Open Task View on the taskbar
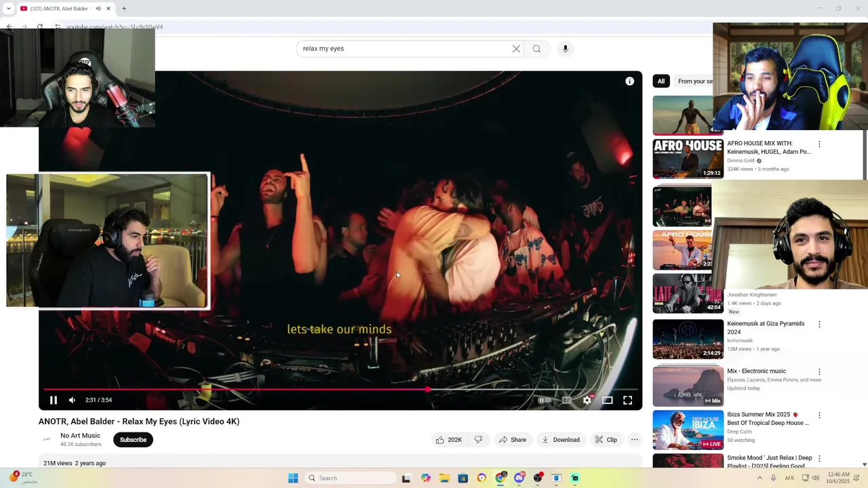 [x=406, y=479]
